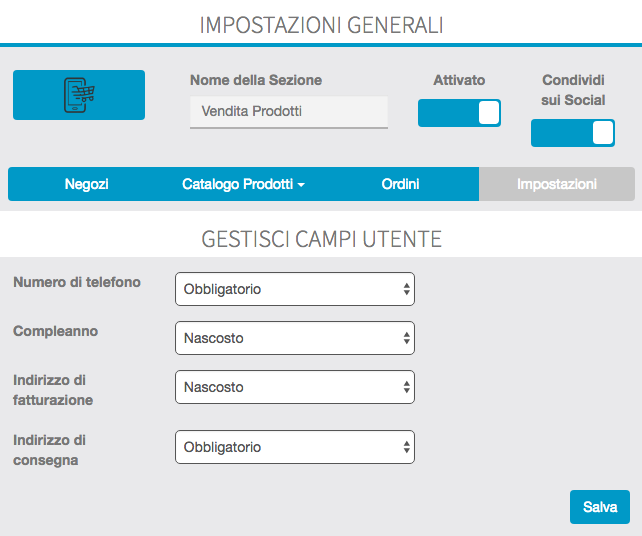Click the Catalogo Prodotti caret arrow
The image size is (642, 536).
[x=301, y=185]
